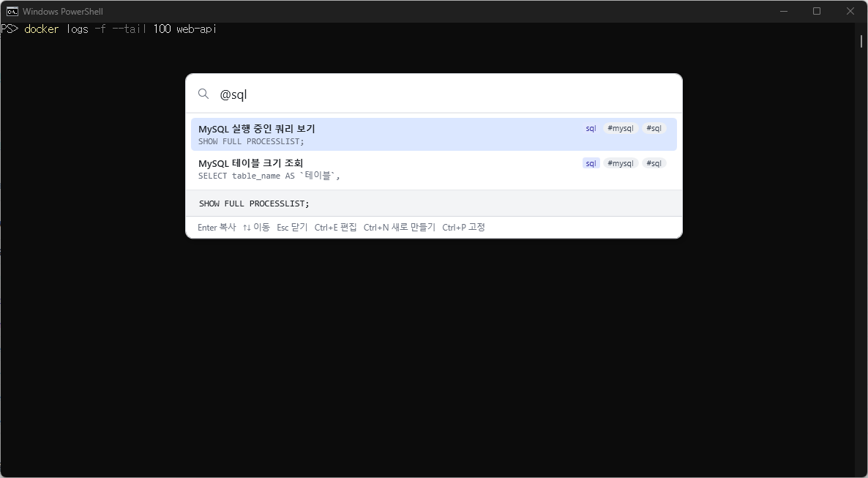Maximize the Windows PowerShell window
The image size is (868, 478).
[x=817, y=11]
